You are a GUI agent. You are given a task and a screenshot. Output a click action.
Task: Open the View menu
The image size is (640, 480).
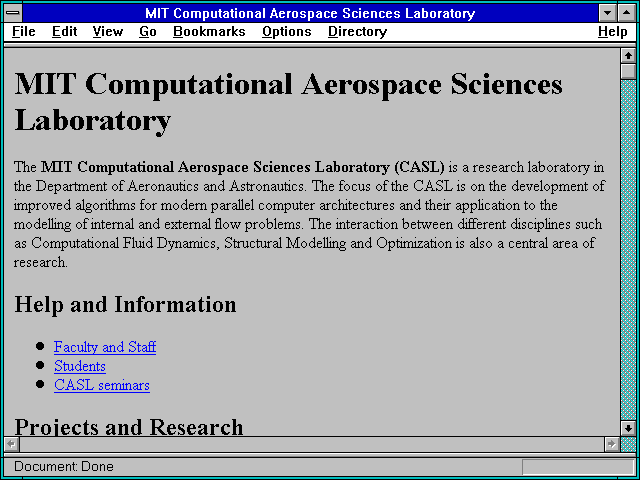click(x=108, y=32)
